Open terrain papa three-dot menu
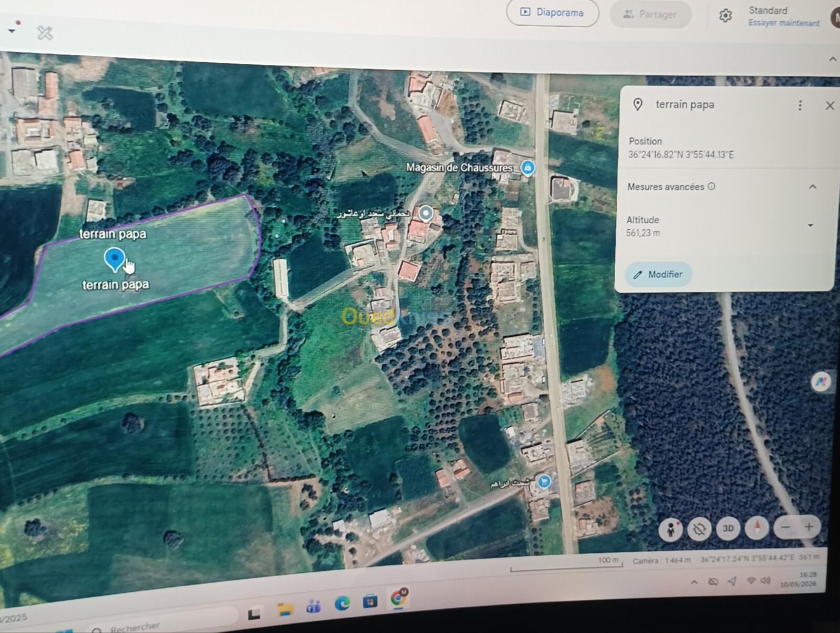Screen dimensions: 840x633 tap(800, 106)
